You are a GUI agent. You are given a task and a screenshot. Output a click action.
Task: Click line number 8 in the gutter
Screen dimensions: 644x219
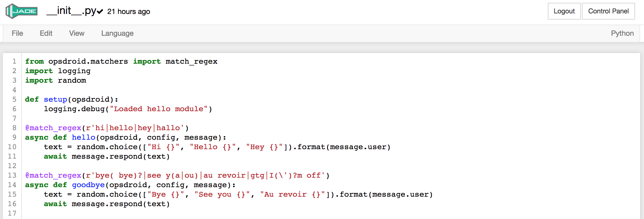[x=14, y=128]
